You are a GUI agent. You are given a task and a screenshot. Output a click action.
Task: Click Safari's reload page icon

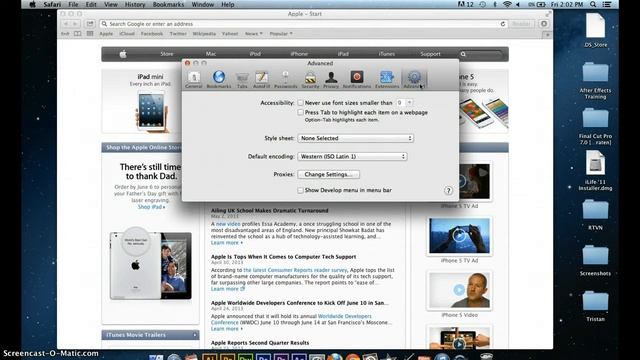[x=503, y=24]
